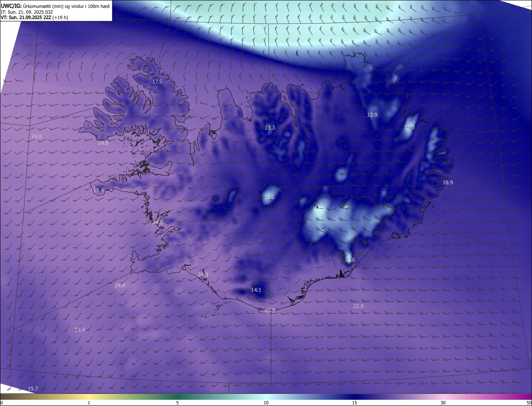Image resolution: width=532 pixels, height=406 pixels.
Task: Click the 23.9 value at the southern tip
Action: [x=270, y=311]
